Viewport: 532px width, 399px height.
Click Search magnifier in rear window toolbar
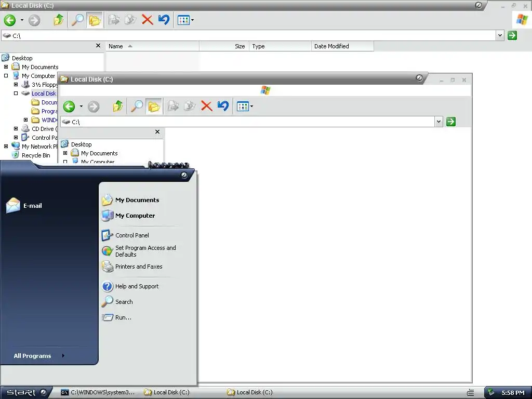coord(77,20)
